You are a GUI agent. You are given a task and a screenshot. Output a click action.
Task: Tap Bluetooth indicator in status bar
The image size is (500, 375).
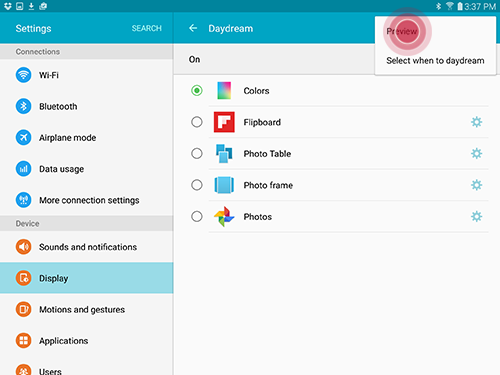[439, 6]
